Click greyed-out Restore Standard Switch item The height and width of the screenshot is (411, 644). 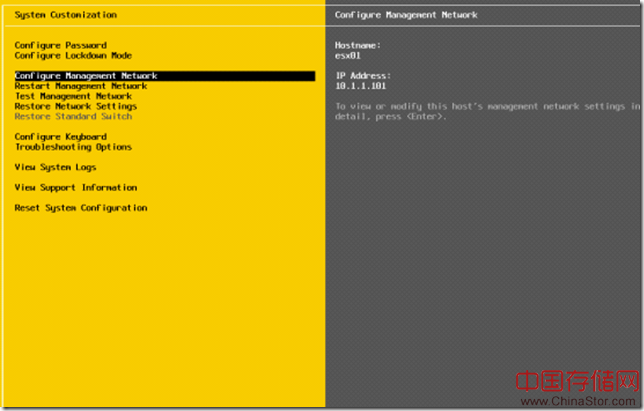74,116
